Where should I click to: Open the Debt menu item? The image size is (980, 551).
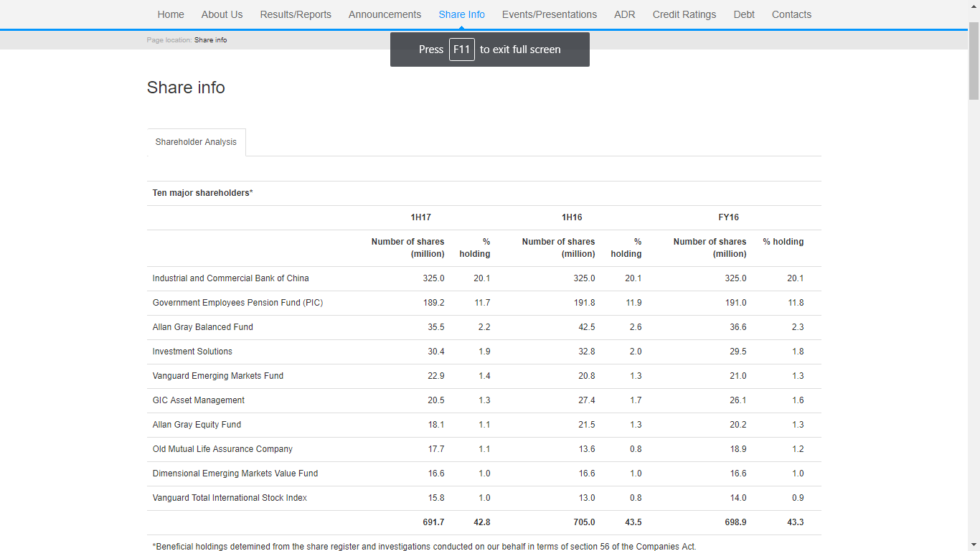coord(744,14)
